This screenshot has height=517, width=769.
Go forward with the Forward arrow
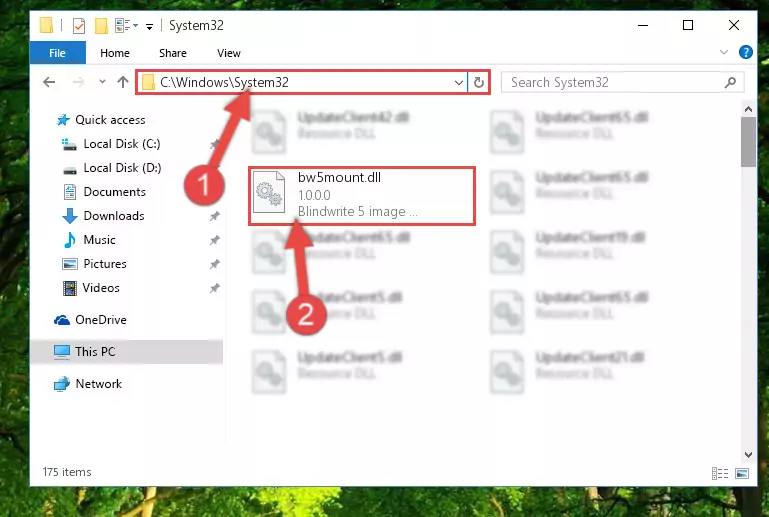(78, 82)
